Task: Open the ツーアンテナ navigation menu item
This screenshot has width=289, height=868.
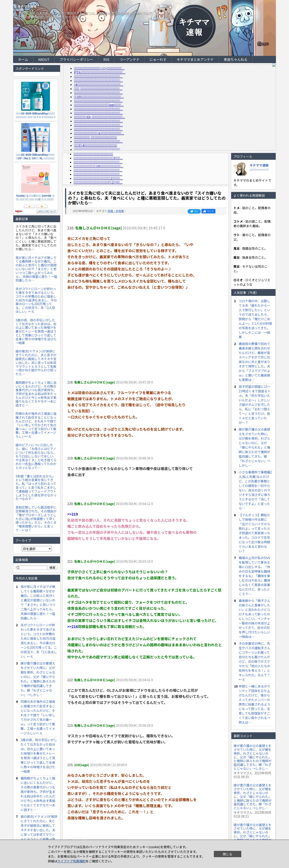Action: coord(129,60)
